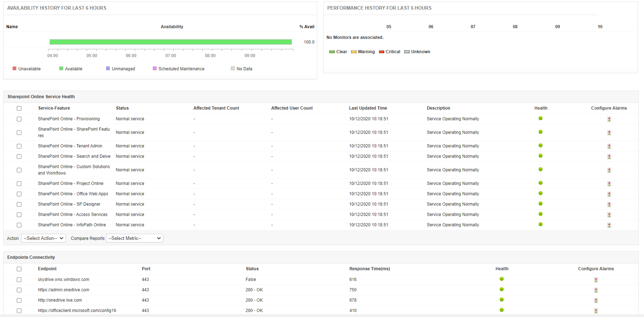Check the SharePoint Online - Tenant Admin row

(x=19, y=146)
